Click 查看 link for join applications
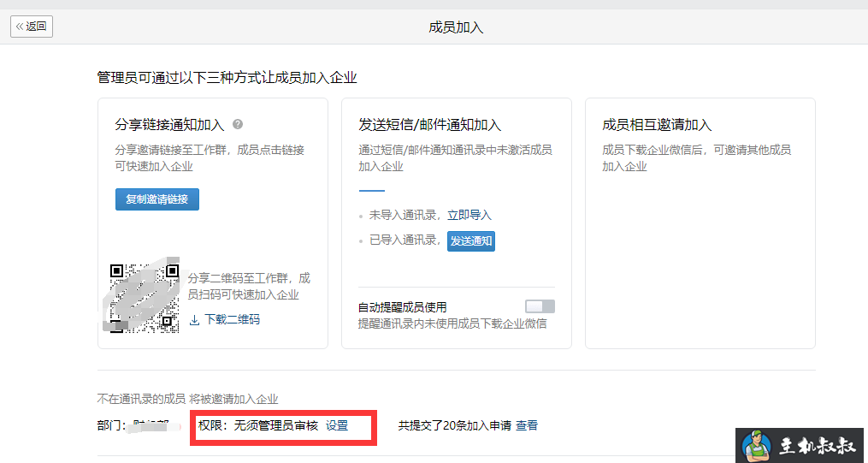Image resolution: width=868 pixels, height=463 pixels. coord(527,425)
